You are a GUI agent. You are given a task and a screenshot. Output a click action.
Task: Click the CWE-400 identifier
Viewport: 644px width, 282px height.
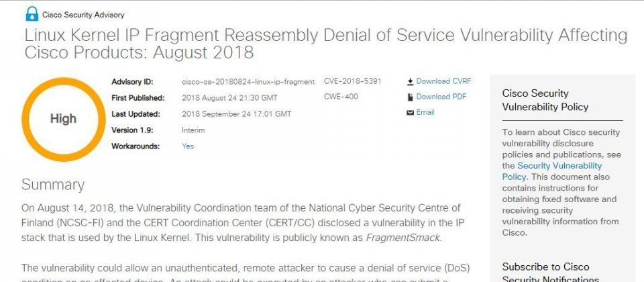(x=341, y=97)
